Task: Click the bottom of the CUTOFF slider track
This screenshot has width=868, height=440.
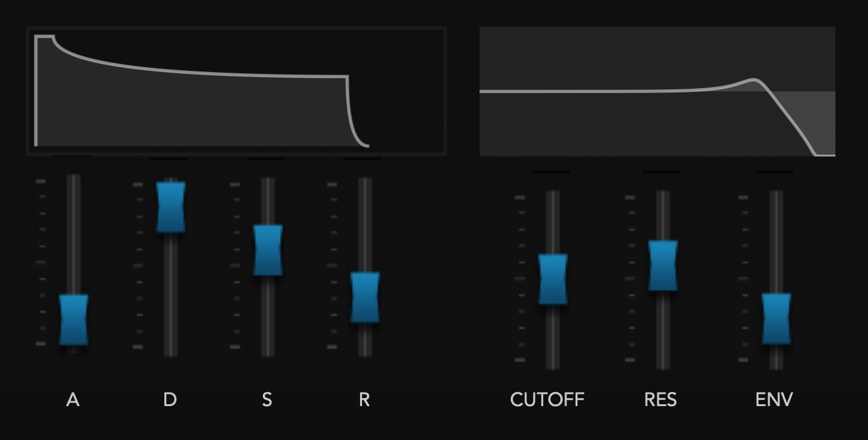Action: pyautogui.click(x=553, y=364)
